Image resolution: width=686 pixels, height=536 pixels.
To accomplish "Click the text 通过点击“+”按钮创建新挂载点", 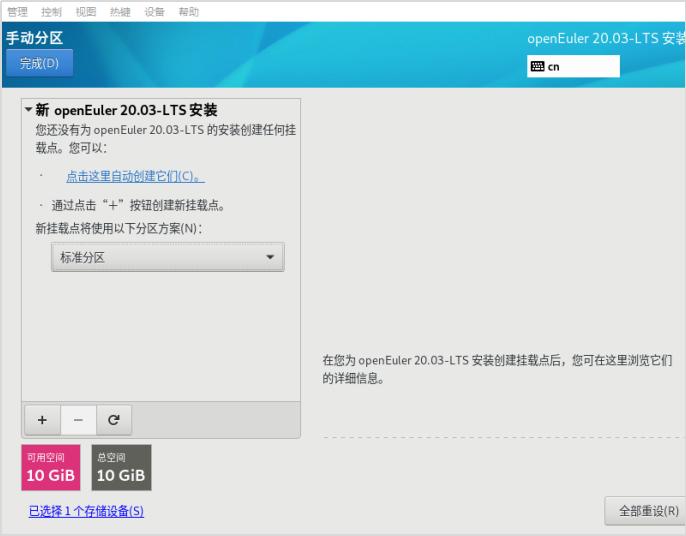I will pyautogui.click(x=138, y=205).
